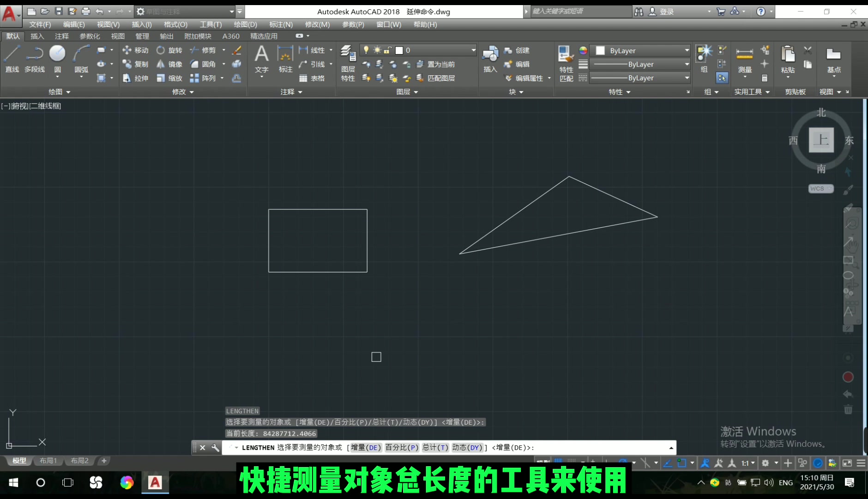Select the 直线 (Line) tool

click(x=12, y=59)
